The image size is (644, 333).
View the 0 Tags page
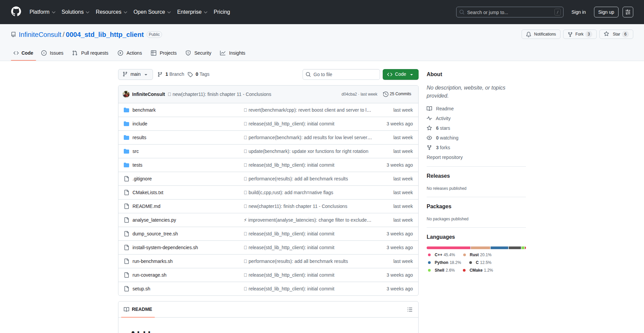199,74
